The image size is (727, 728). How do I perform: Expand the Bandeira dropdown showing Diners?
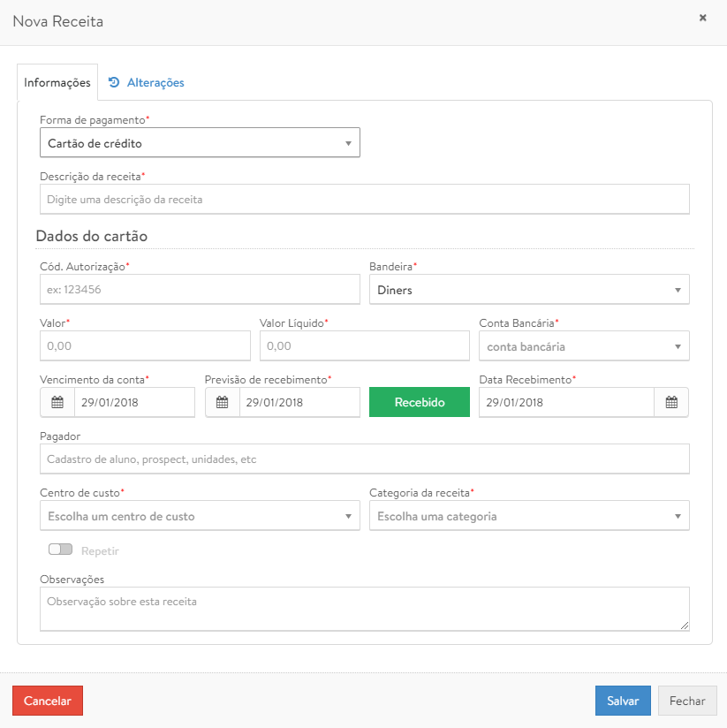[x=528, y=290]
